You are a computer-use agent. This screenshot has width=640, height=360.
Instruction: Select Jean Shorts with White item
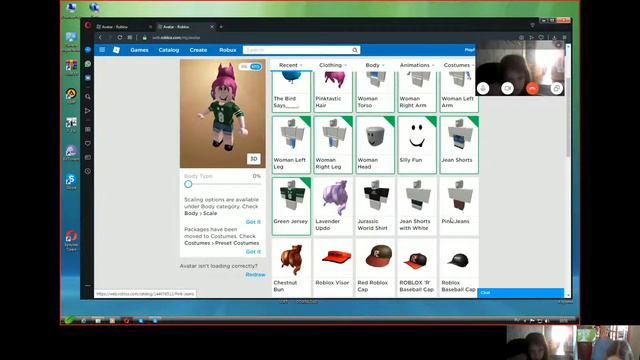(x=417, y=207)
